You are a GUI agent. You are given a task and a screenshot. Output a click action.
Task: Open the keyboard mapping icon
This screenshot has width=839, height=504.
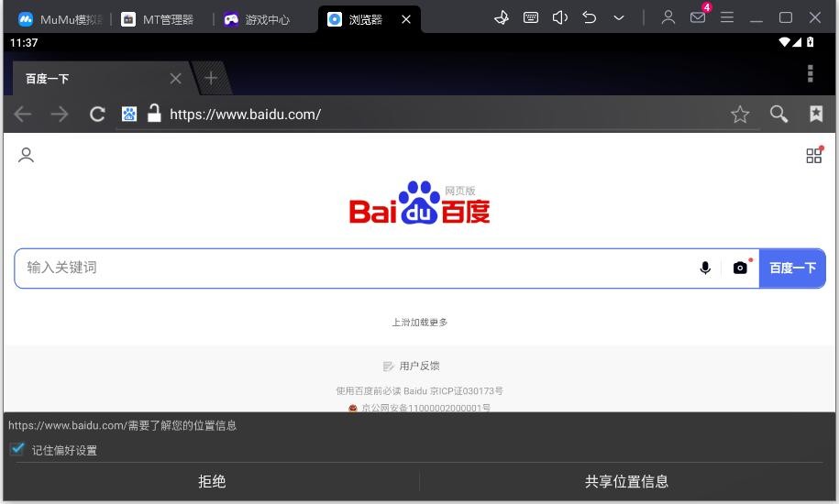531,17
